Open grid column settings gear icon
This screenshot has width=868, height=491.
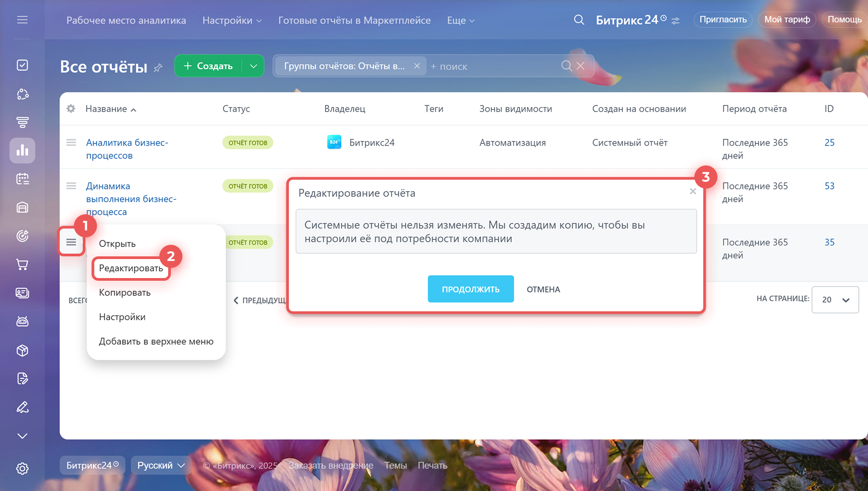(71, 109)
